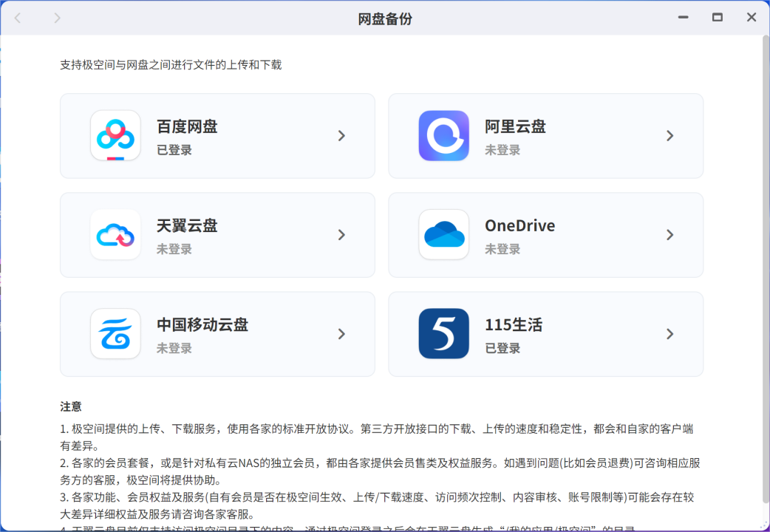Expand the 天翼云盘 card chevron arrow
Viewport: 770px width, 532px height.
(341, 235)
